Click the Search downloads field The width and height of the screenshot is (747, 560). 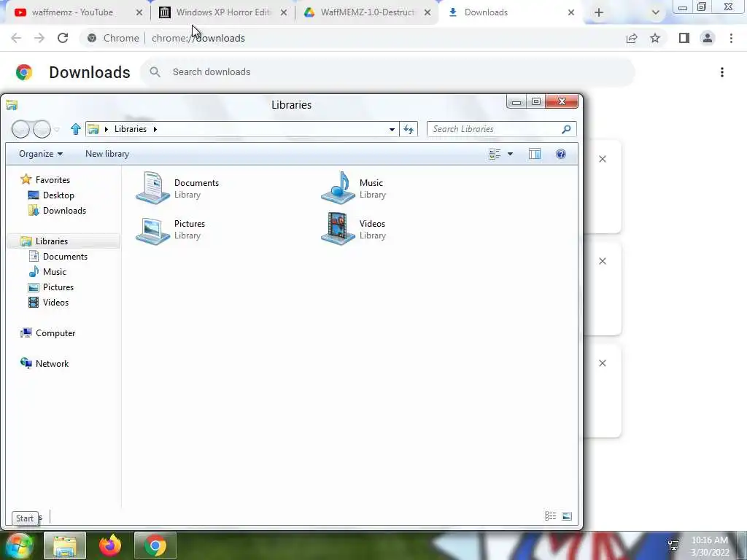pos(388,72)
